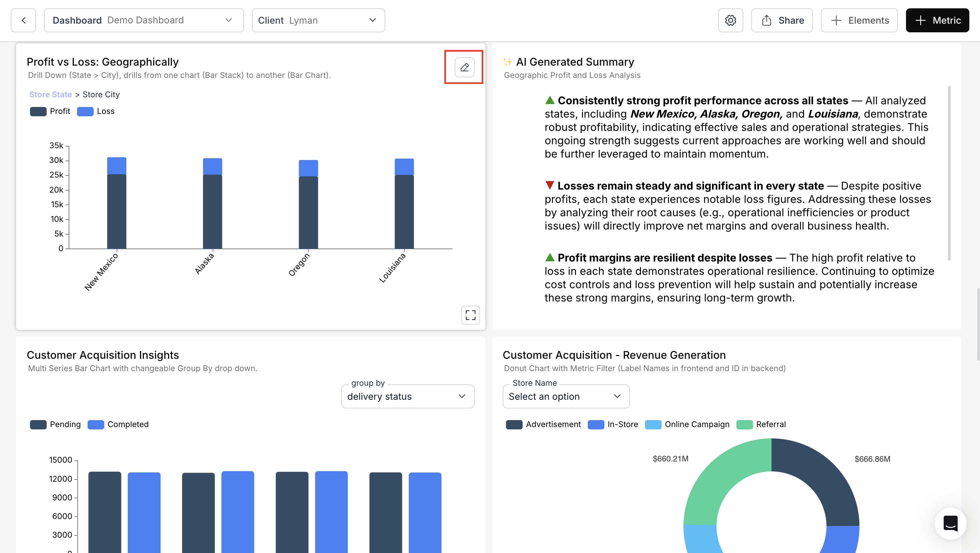Add a new Metric
Screen dimensions: 980x553
pyautogui.click(x=937, y=20)
